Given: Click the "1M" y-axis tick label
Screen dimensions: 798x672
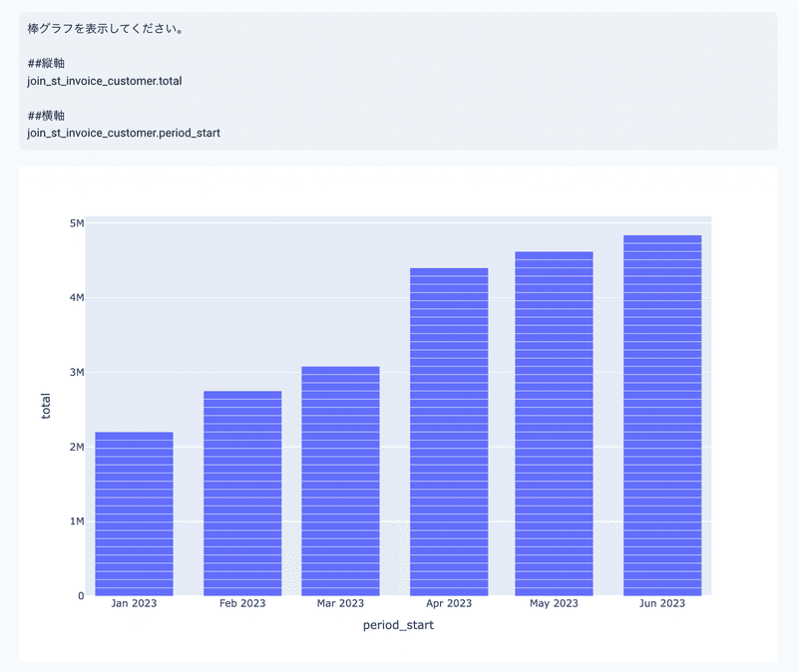Looking at the screenshot, I should coord(77,521).
